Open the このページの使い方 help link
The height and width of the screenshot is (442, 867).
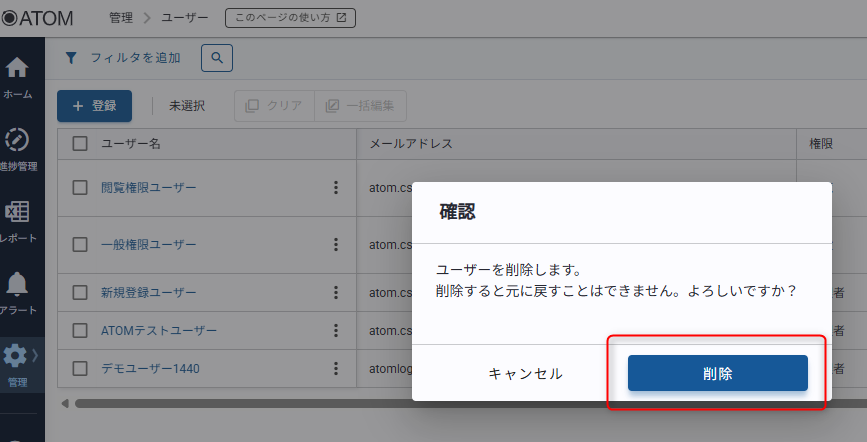(x=290, y=18)
